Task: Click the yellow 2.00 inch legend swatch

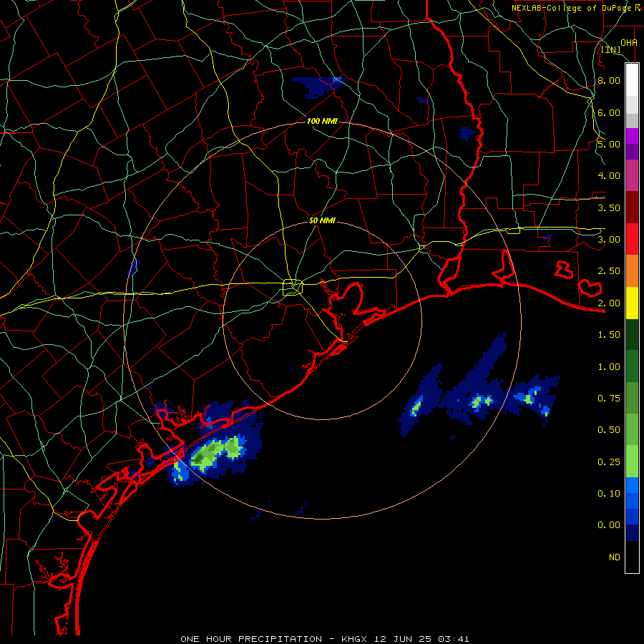Action: tap(632, 303)
